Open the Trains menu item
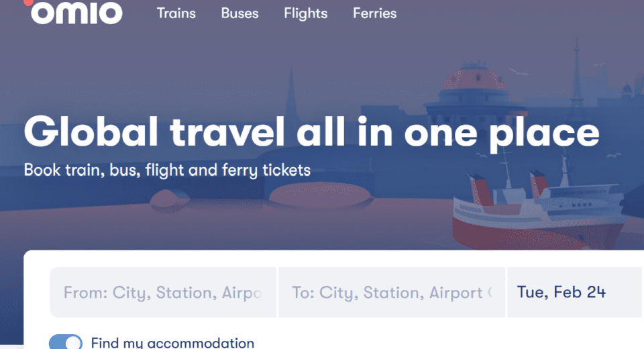 point(176,13)
